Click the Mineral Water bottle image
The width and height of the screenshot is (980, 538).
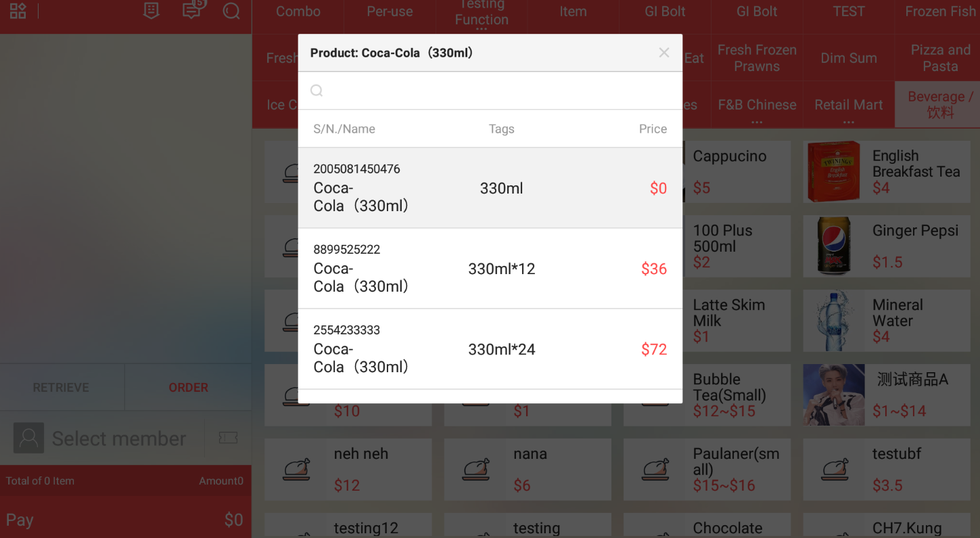click(x=834, y=321)
